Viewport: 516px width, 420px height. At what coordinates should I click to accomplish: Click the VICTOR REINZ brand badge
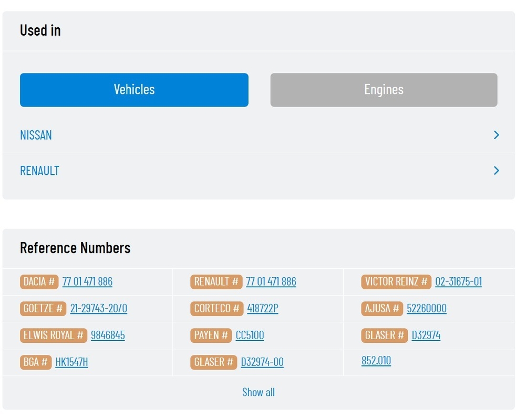pos(396,282)
